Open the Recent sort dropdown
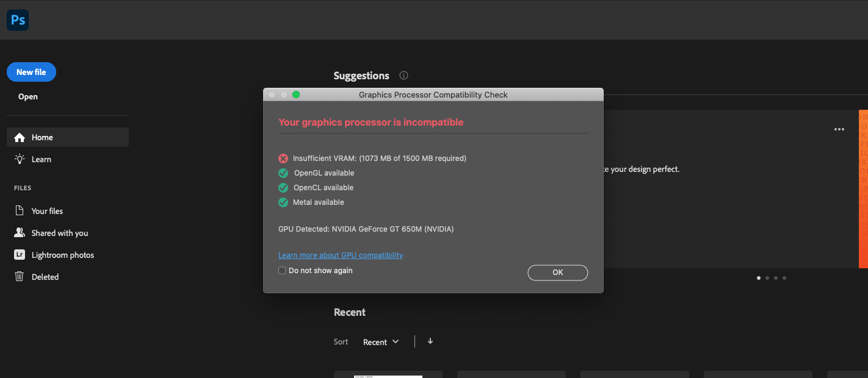868x378 pixels. coord(381,342)
